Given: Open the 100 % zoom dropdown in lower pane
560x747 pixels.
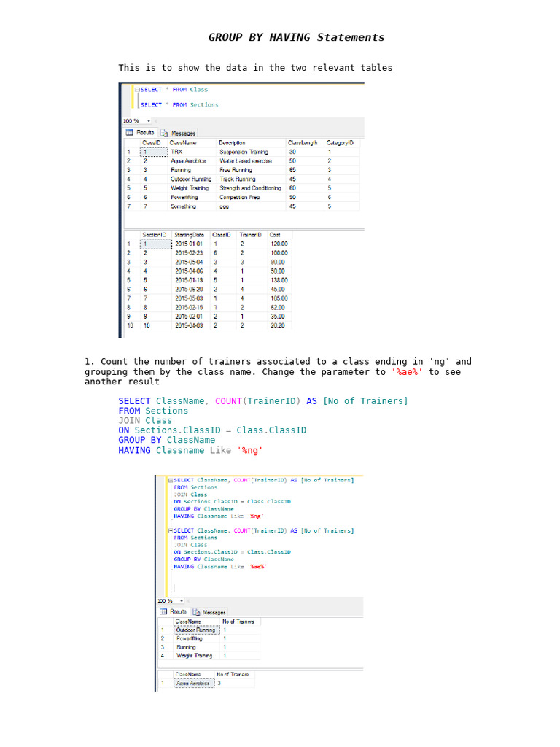Looking at the screenshot, I should click(x=182, y=601).
